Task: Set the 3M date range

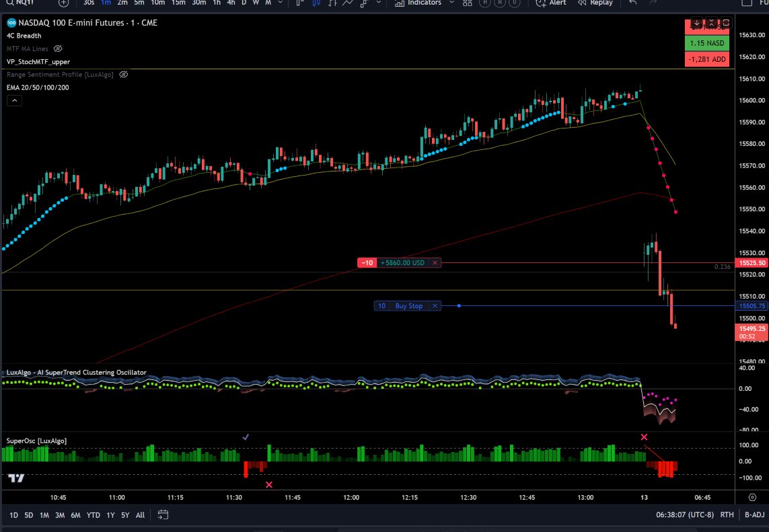Action: (60, 515)
